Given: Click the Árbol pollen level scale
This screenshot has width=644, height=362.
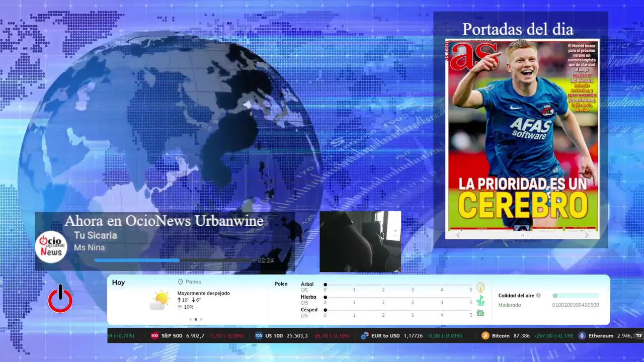Looking at the screenshot, I should [398, 285].
